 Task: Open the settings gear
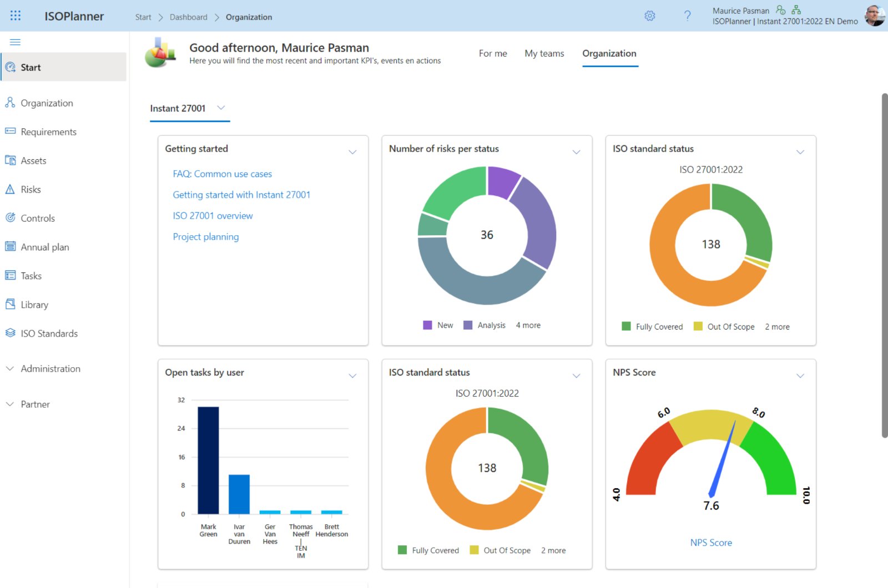click(650, 16)
